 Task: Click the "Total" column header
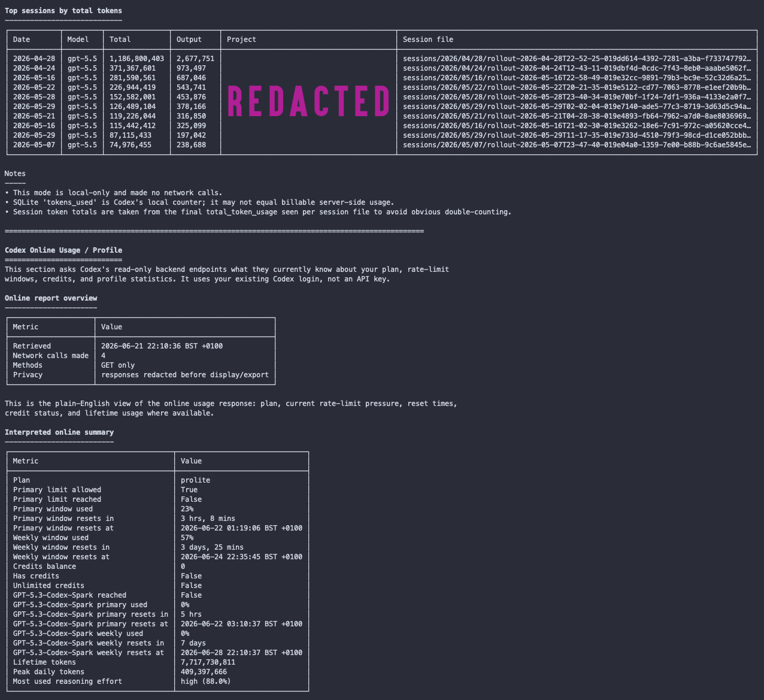coord(120,40)
